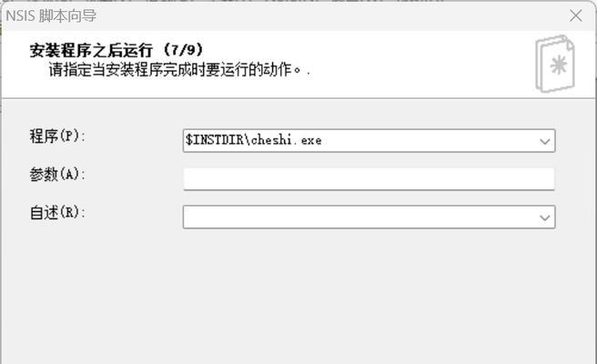Screen dimensions: 597x364
Task: Click the subtitle 请指定当安装程序完成时要运行的动作
Action: tap(175, 70)
